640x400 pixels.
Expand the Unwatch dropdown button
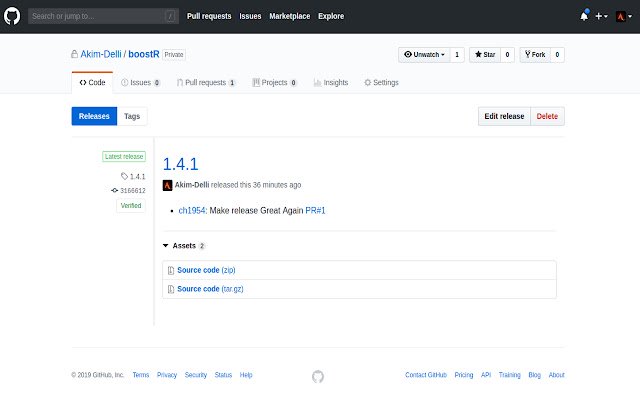click(x=424, y=55)
